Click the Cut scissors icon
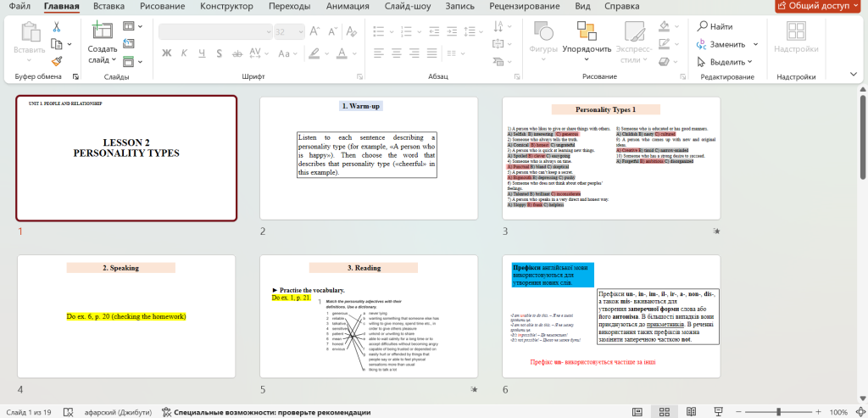 coord(57,27)
